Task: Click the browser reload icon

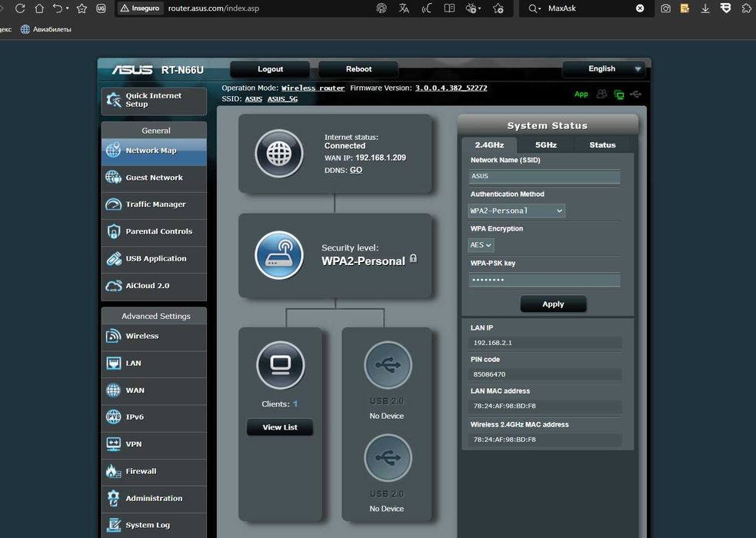Action: coord(20,8)
